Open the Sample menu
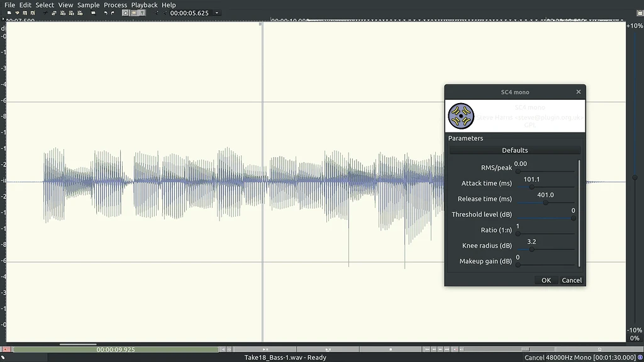The width and height of the screenshot is (644, 362). (88, 5)
